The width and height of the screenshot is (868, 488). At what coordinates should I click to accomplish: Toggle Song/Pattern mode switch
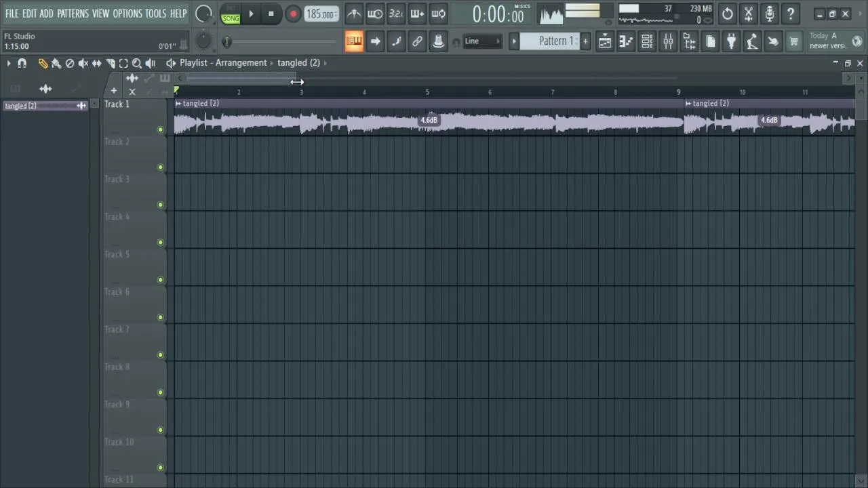click(231, 14)
